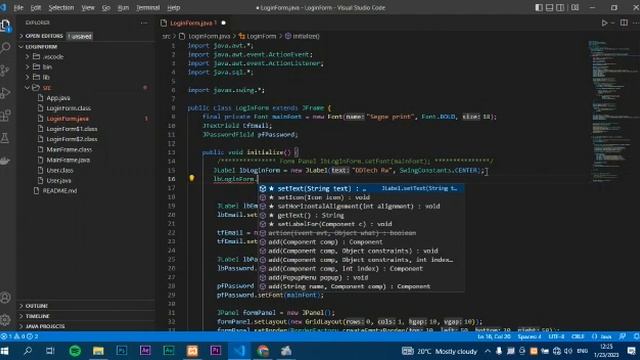Open the View menu
This screenshot has width=640, height=360.
point(88,7)
